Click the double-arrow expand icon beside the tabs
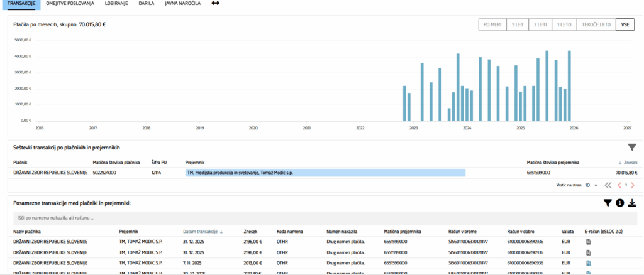644x275 pixels. 215,3
